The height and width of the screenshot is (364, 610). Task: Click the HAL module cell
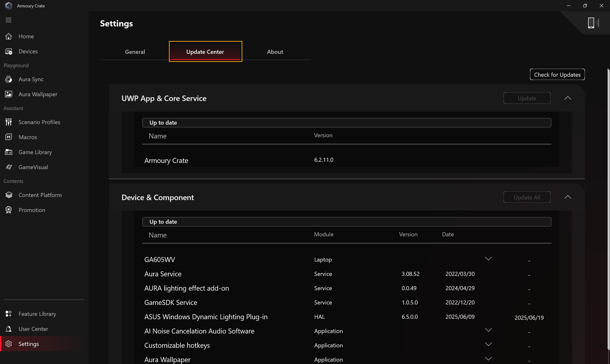click(319, 317)
